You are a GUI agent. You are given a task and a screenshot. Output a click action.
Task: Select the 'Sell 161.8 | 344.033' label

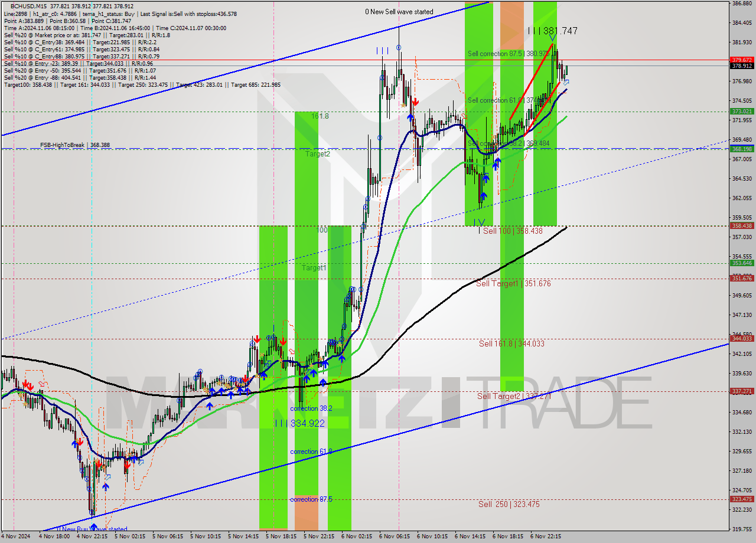[511, 343]
